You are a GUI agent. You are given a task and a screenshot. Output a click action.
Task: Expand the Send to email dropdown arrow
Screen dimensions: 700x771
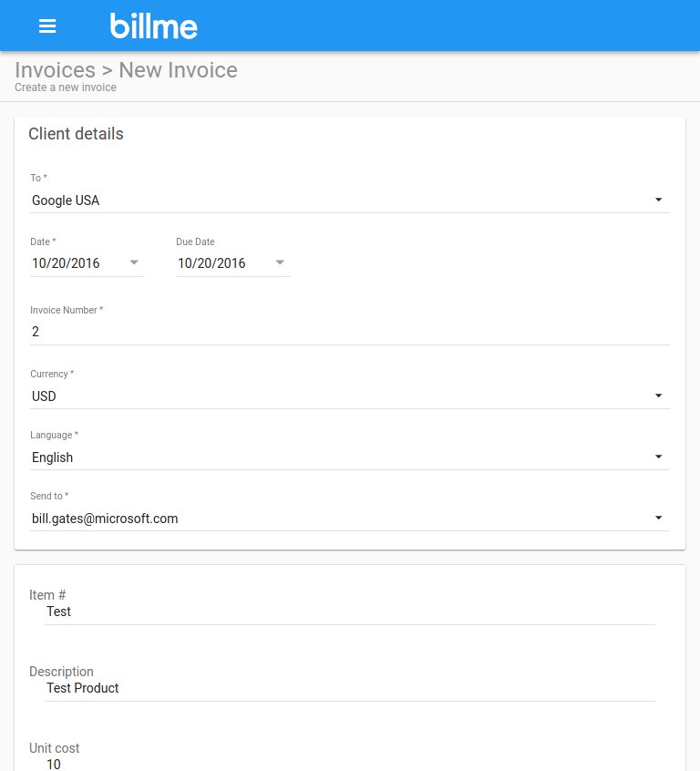pos(658,518)
